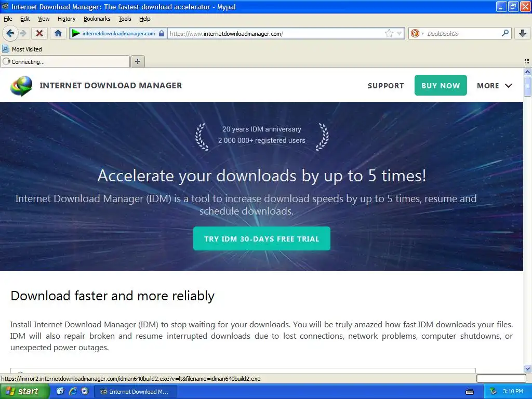Viewport: 532px width, 399px height.
Task: Open the Windows start button
Action: click(x=24, y=391)
